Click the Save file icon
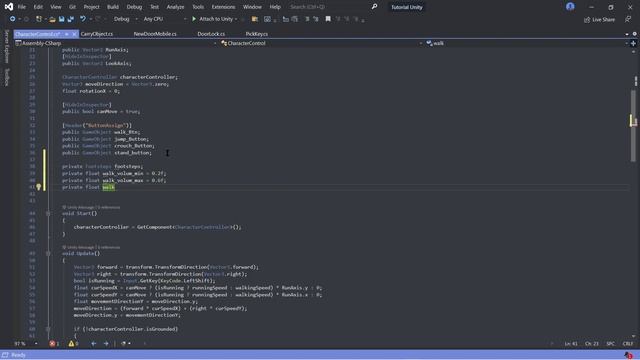This screenshot has height=360, width=640. pyautogui.click(x=61, y=19)
